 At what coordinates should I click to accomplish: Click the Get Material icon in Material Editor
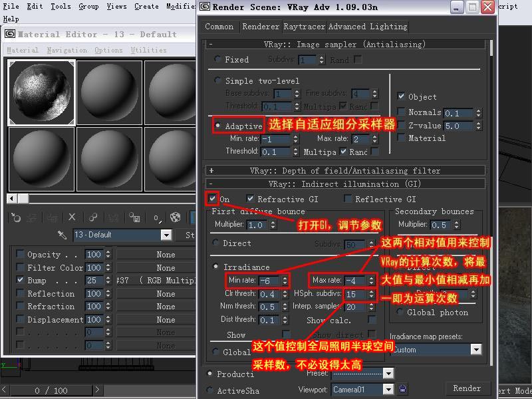coord(15,217)
